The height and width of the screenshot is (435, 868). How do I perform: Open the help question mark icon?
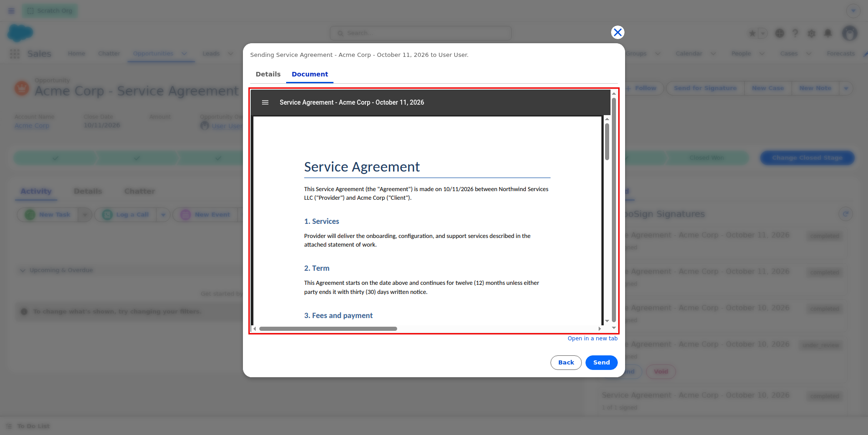click(795, 33)
